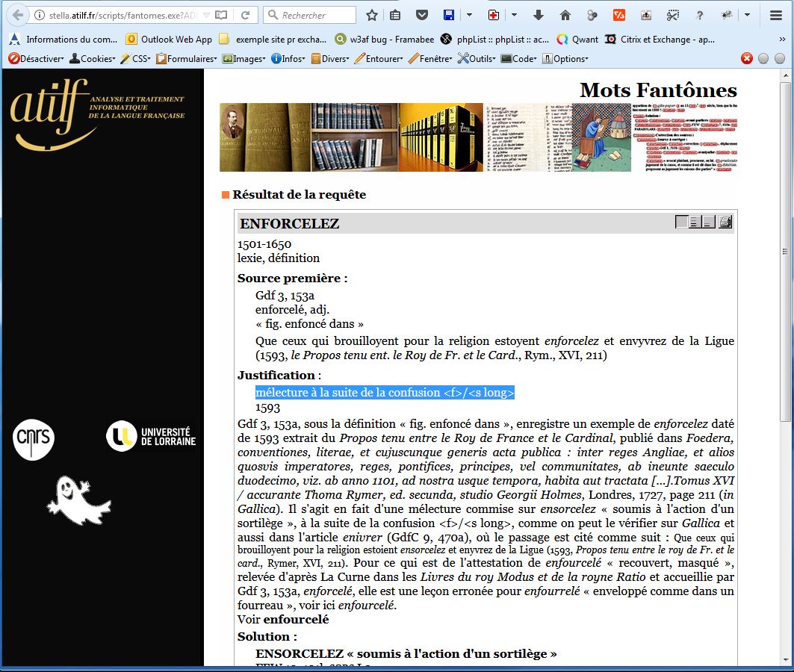
Task: Select the full-text display mode button
Action: 695,222
